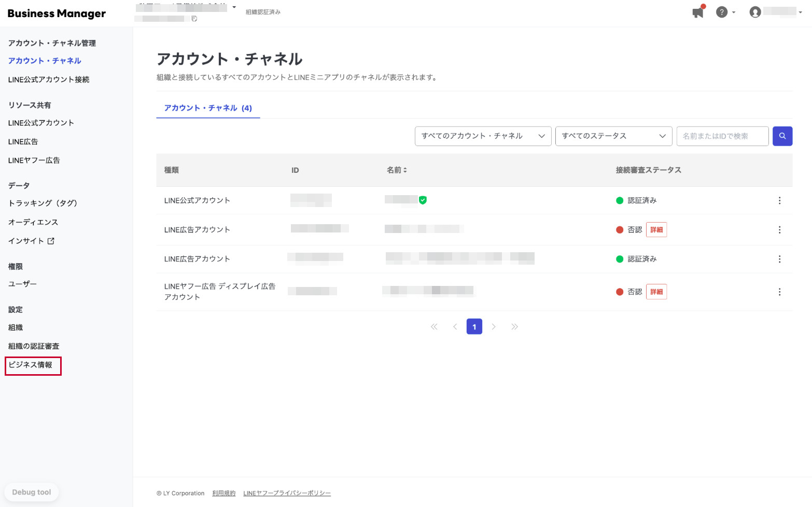Click the LINE公式アカウント type cell
Image resolution: width=812 pixels, height=507 pixels.
coord(197,200)
